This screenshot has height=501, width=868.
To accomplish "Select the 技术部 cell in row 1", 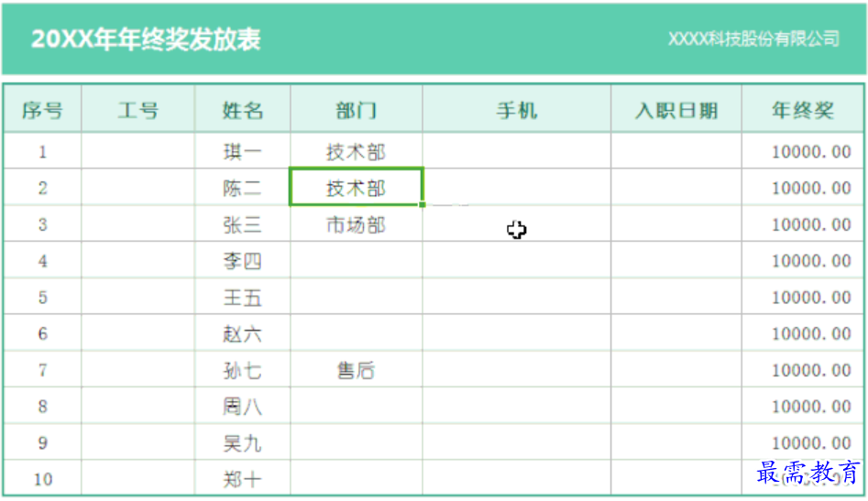I will 356,150.
